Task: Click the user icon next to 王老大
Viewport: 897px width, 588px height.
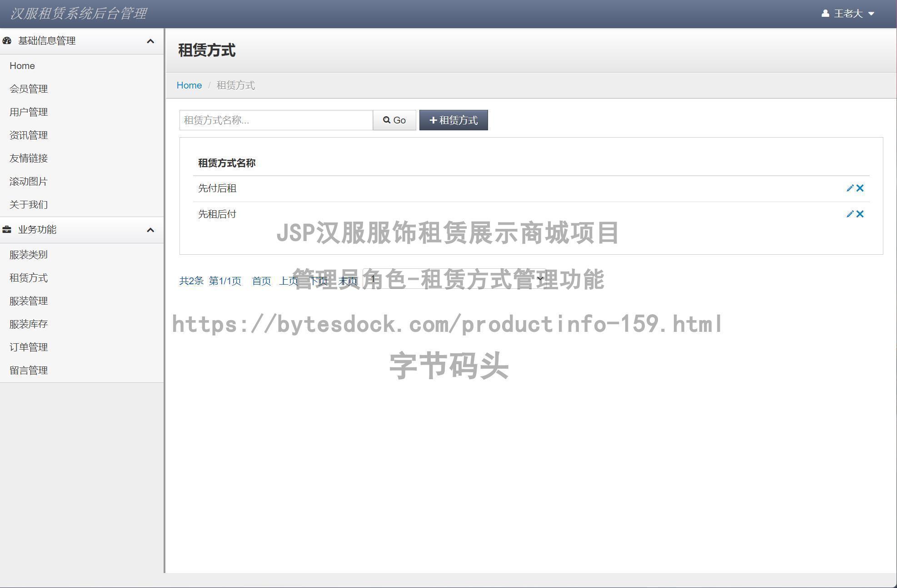Action: pos(825,14)
